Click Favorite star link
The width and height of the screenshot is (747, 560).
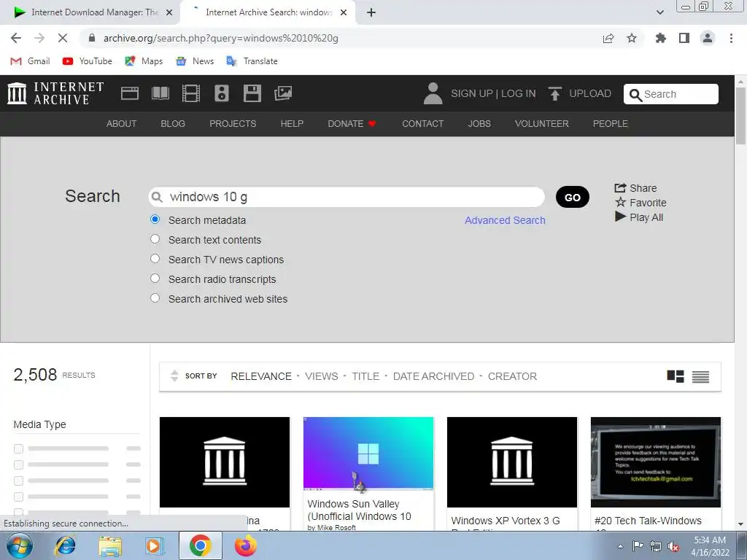pyautogui.click(x=640, y=203)
